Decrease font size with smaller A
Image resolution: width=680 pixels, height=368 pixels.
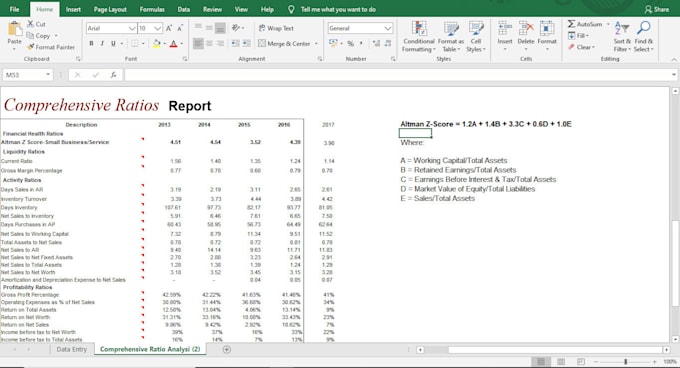[180, 28]
